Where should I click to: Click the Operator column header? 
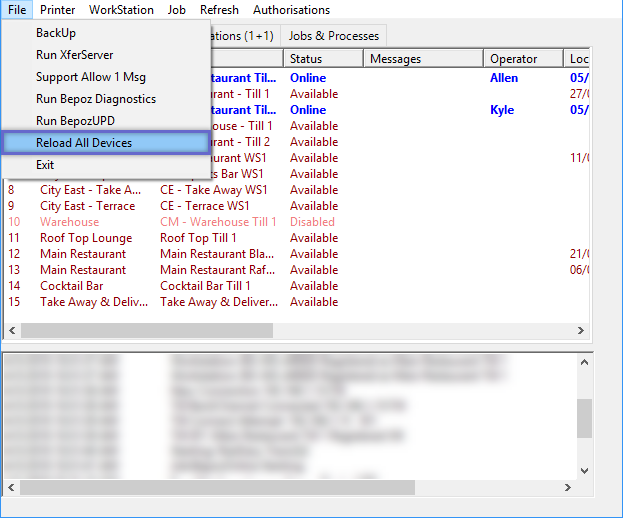pyautogui.click(x=513, y=59)
